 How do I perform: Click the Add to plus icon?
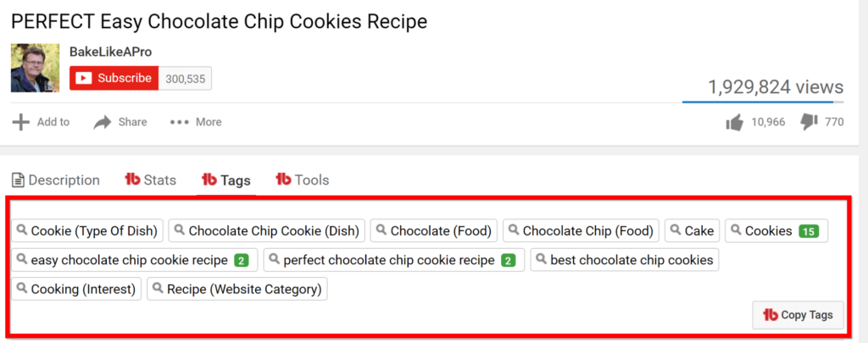pyautogui.click(x=20, y=122)
